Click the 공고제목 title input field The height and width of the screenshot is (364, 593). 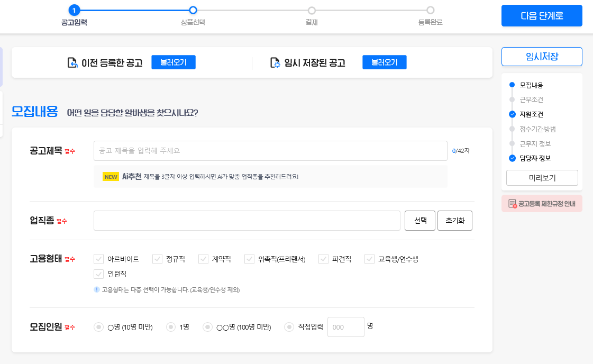click(x=270, y=151)
